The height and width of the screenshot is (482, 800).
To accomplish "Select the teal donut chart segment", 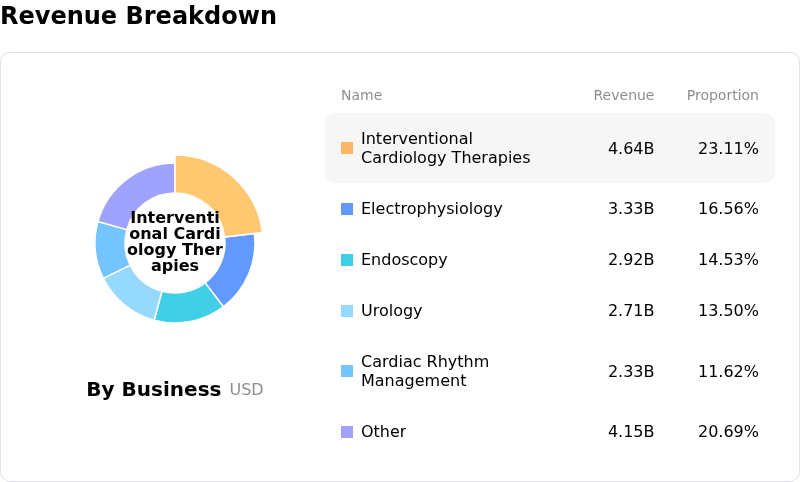I will pyautogui.click(x=186, y=303).
